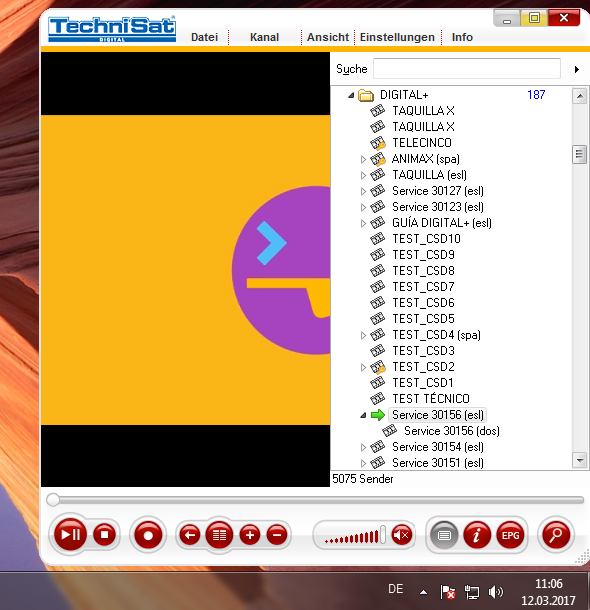590x610 pixels.
Task: Expand Service 30127 (esl)
Action: coord(363,191)
